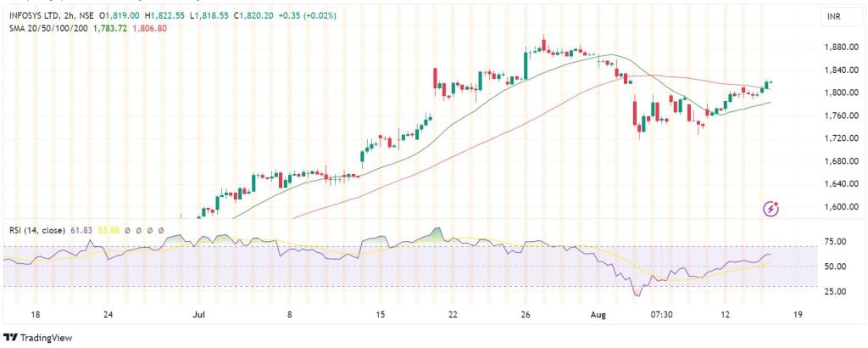Click the SMA value 1,783.72

point(108,28)
